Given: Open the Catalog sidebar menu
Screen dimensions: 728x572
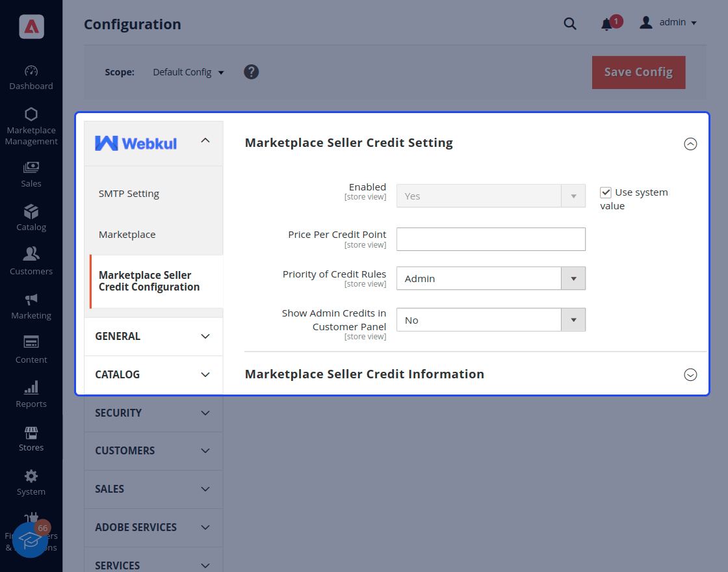Looking at the screenshot, I should [x=31, y=218].
